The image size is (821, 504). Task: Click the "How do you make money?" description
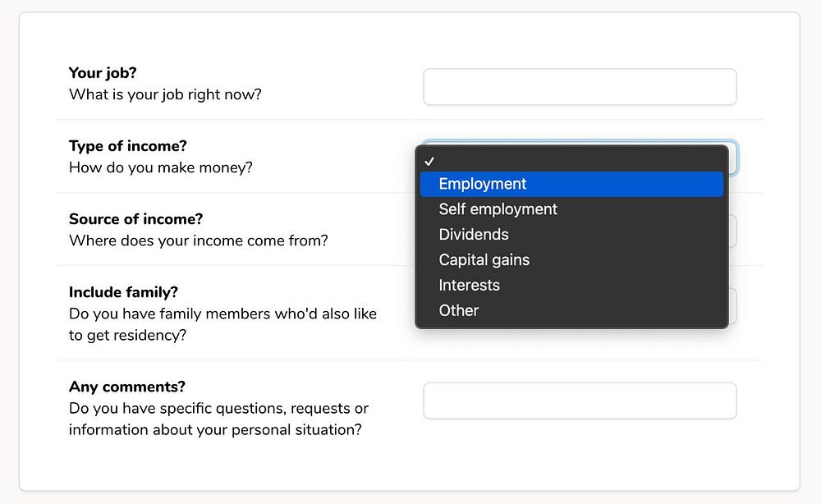(x=161, y=167)
